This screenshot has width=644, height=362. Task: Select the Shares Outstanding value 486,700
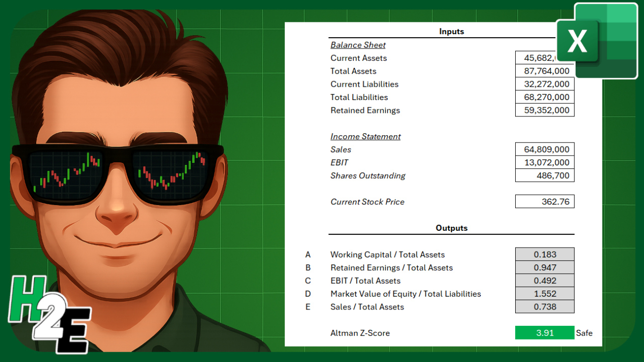[544, 175]
